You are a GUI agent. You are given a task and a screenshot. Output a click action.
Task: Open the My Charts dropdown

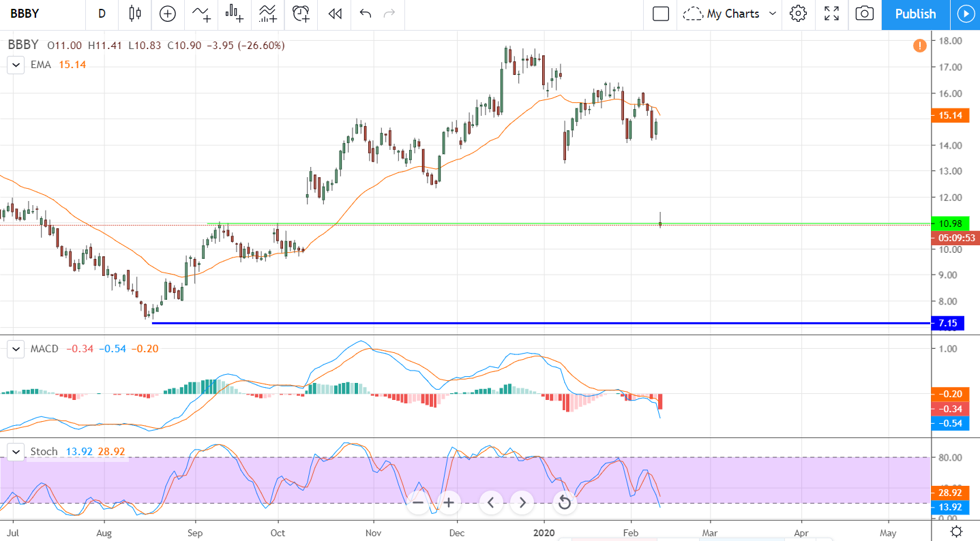(731, 14)
